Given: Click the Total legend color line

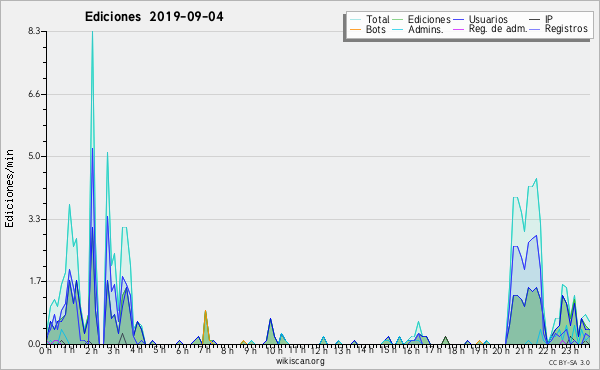Looking at the screenshot, I should tap(355, 20).
